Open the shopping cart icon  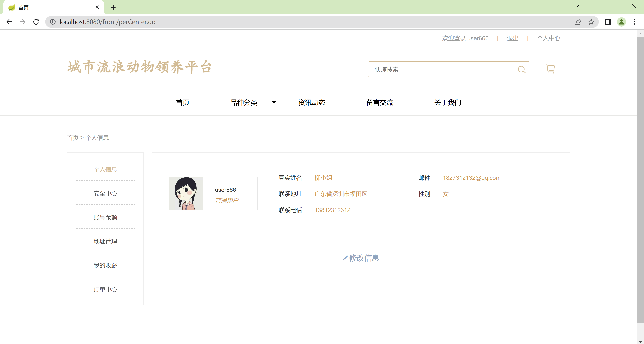coord(550,69)
